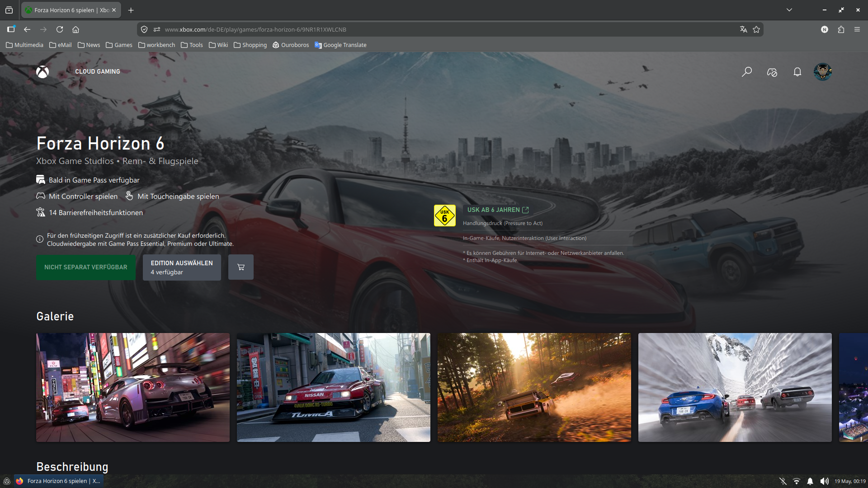Bookmark this page with the star
Screen dimensions: 868x488
tap(756, 29)
